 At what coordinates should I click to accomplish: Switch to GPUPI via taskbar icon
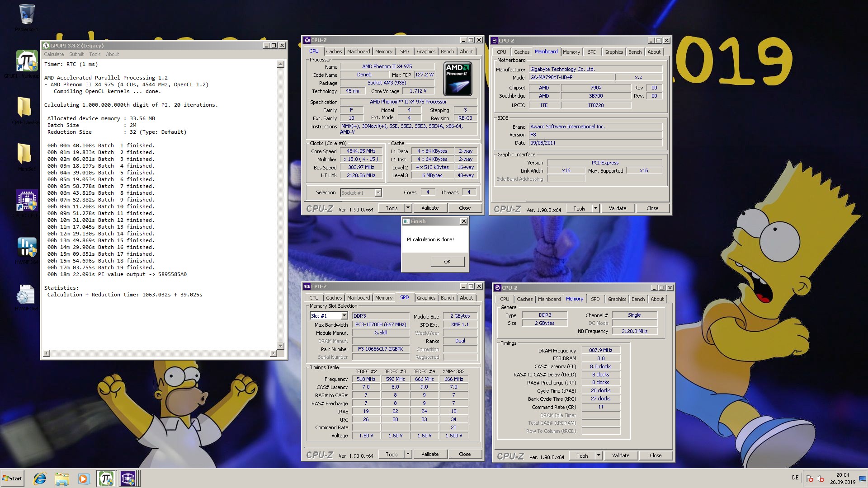106,479
